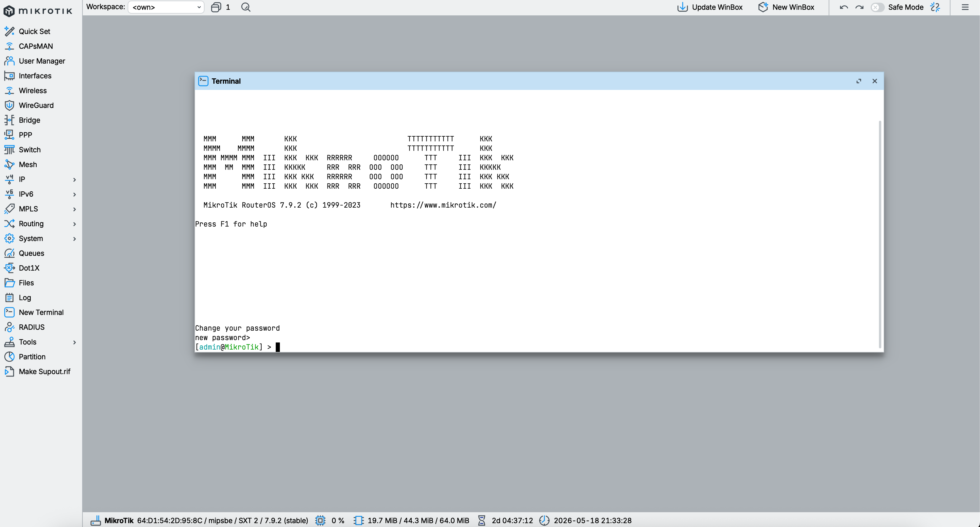This screenshot has width=980, height=527.
Task: Click the Update WinBox button
Action: coord(710,7)
